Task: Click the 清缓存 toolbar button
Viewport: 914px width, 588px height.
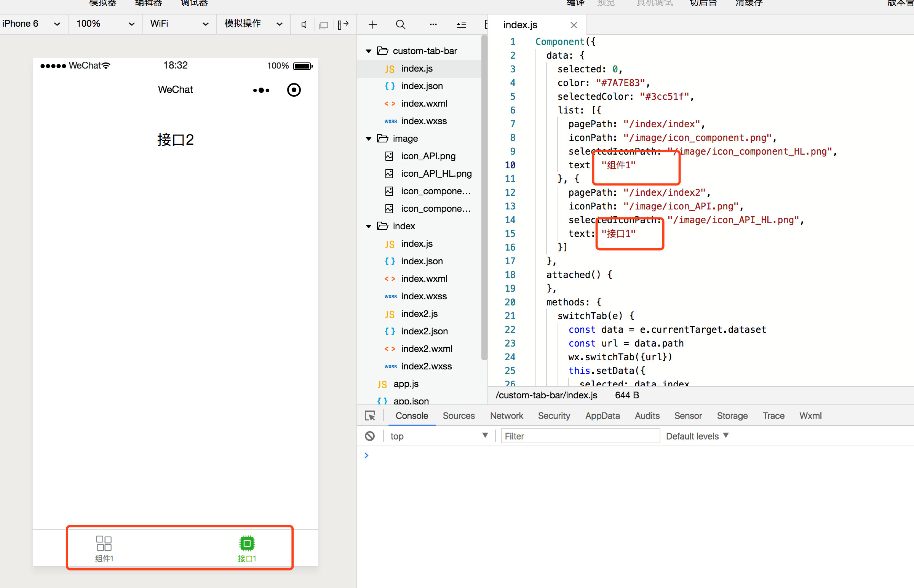Action: click(x=749, y=3)
